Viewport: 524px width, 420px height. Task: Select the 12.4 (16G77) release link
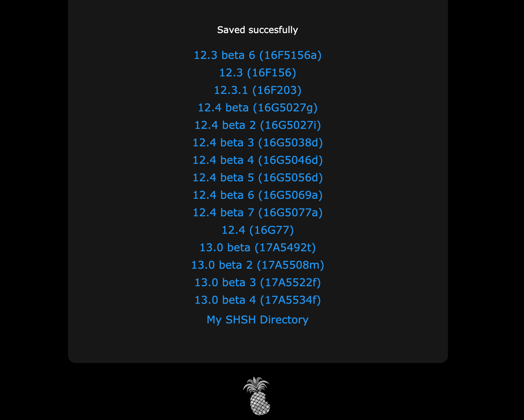click(x=258, y=230)
